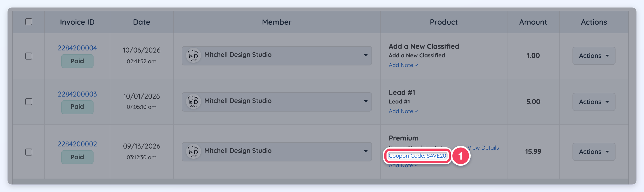
Task: Click the Paid badge under invoice 2284200004
Action: click(77, 61)
